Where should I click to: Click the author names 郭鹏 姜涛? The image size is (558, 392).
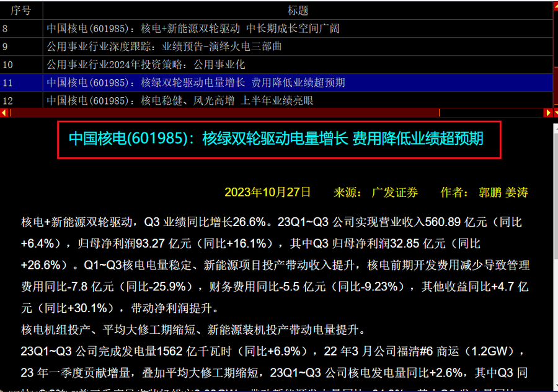[x=503, y=193]
